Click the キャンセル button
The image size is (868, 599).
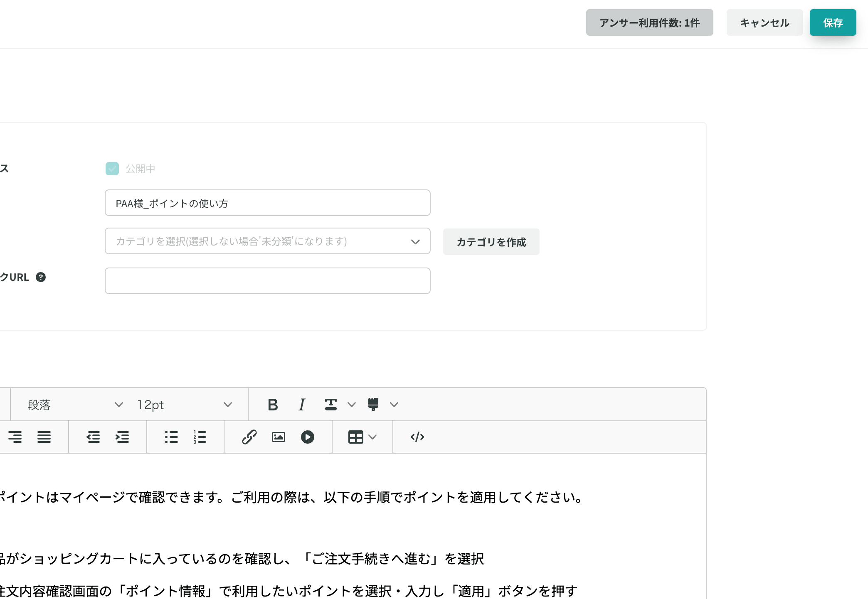coord(765,22)
